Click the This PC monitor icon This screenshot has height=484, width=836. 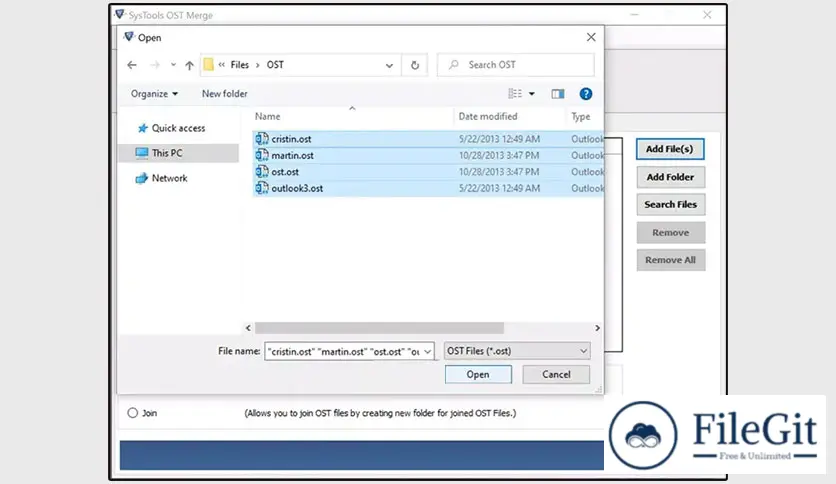click(x=141, y=153)
